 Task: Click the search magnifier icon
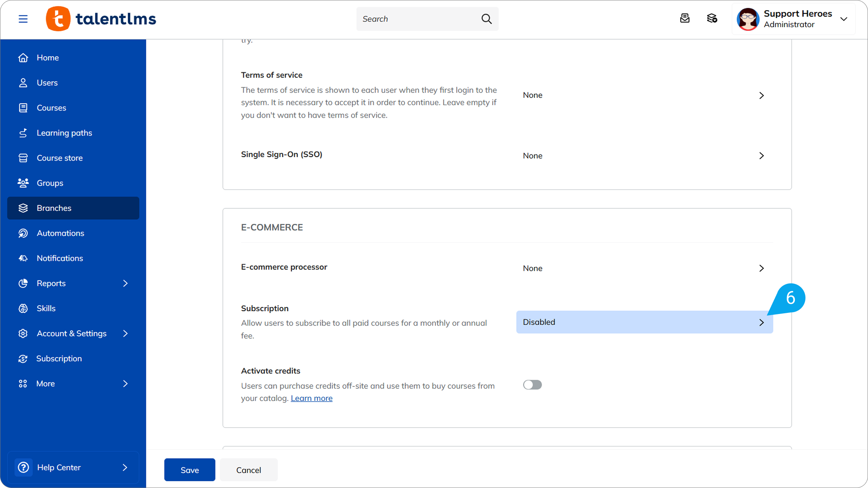click(x=486, y=19)
